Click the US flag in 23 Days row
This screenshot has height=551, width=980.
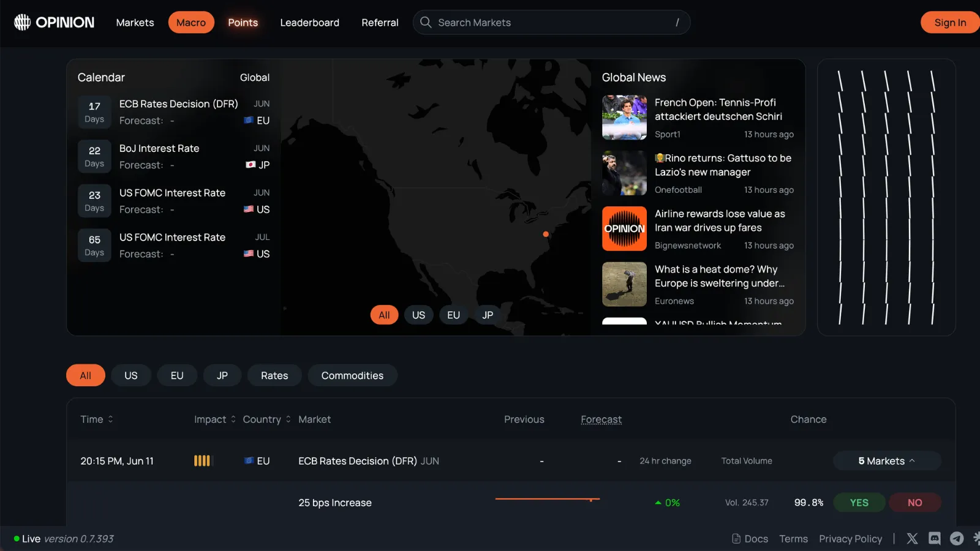point(249,209)
